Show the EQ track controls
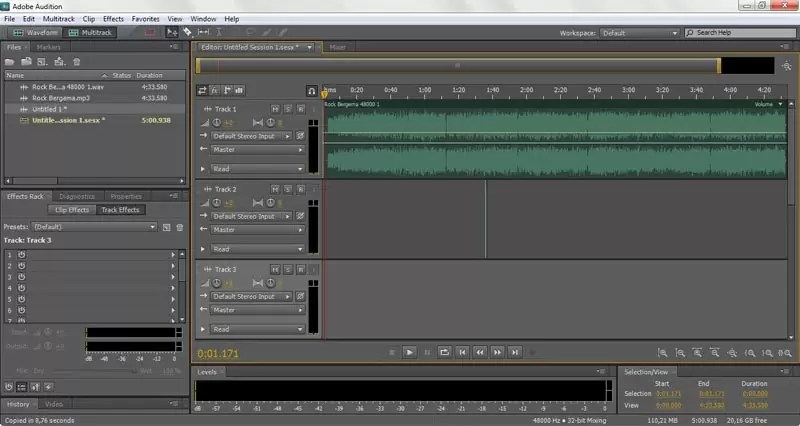The image size is (800, 426). tap(239, 90)
